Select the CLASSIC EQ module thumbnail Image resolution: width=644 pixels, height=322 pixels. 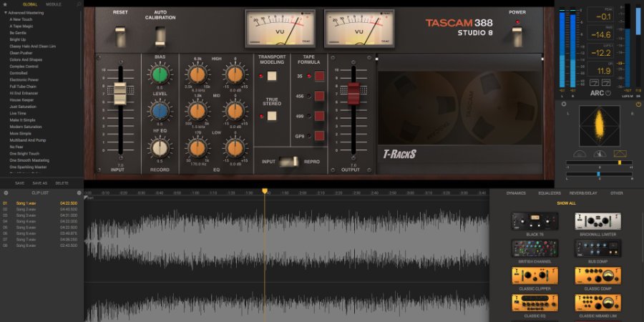pos(535,303)
